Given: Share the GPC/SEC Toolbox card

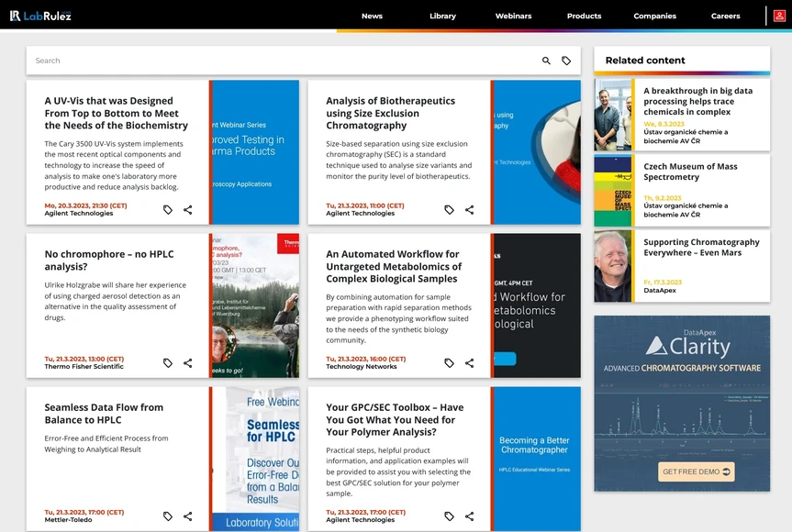Looking at the screenshot, I should (x=469, y=515).
